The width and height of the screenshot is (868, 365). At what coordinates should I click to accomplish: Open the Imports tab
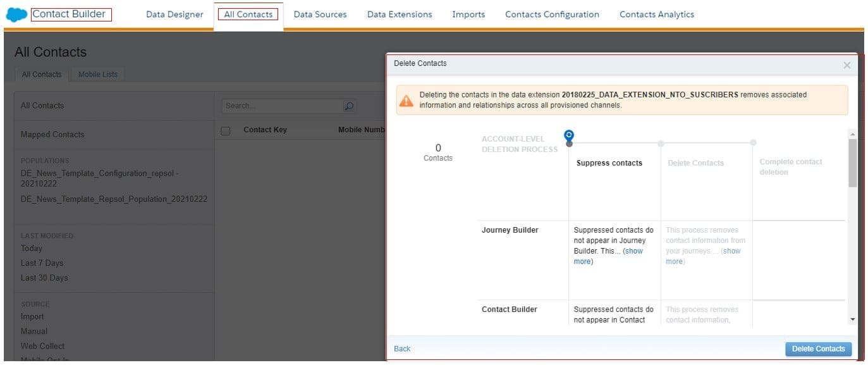(x=468, y=15)
